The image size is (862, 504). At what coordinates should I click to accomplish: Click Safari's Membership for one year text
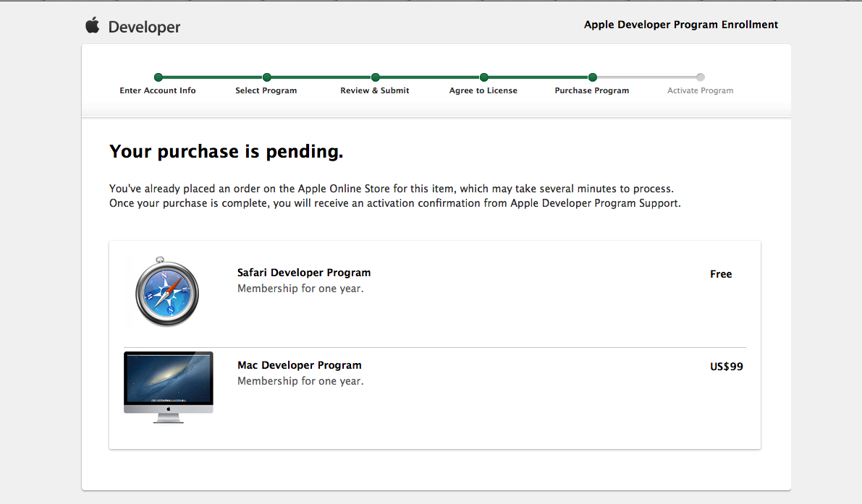tap(300, 289)
